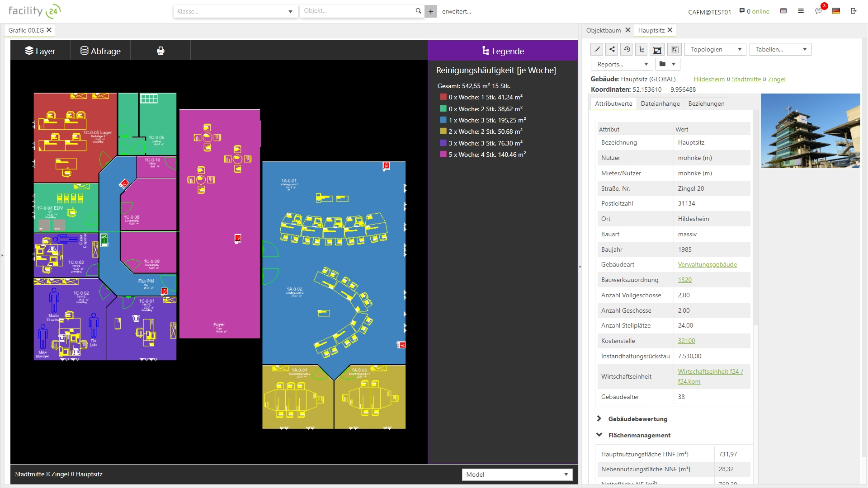Switch to the Objektbaum tab
This screenshot has width=868, height=488.
click(603, 30)
